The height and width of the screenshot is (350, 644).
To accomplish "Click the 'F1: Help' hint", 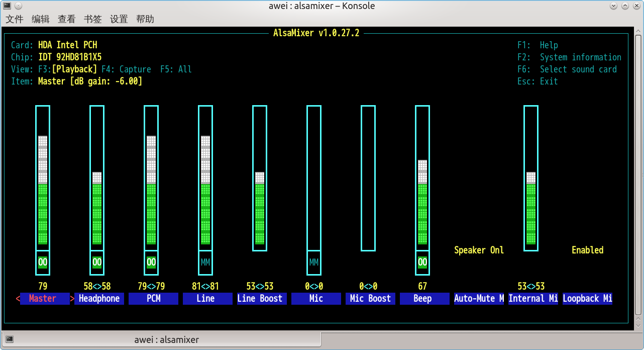I will [x=538, y=45].
